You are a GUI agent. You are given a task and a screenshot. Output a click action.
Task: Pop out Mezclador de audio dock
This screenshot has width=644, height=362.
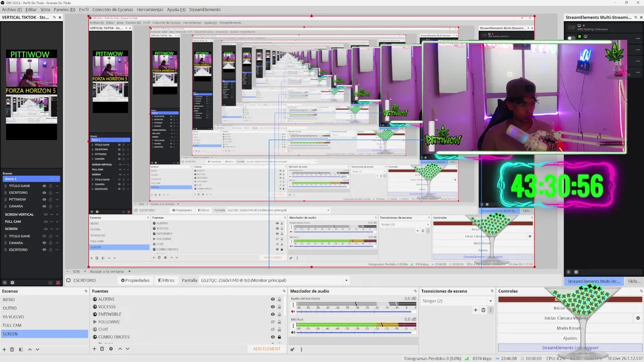(x=415, y=291)
